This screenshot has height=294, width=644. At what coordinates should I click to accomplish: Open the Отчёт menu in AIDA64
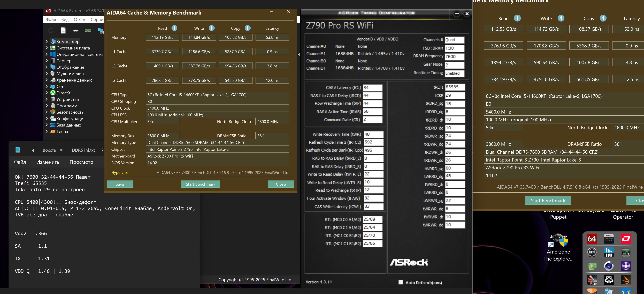tap(80, 19)
